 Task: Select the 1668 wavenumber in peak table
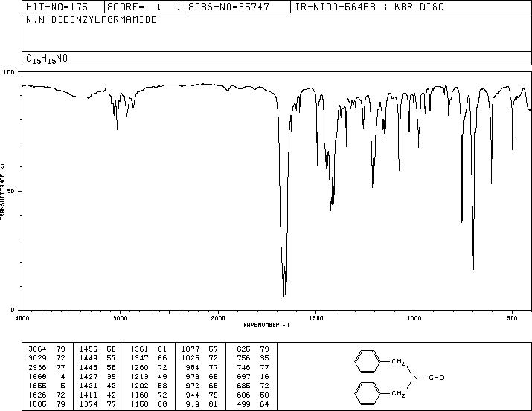tap(37, 376)
